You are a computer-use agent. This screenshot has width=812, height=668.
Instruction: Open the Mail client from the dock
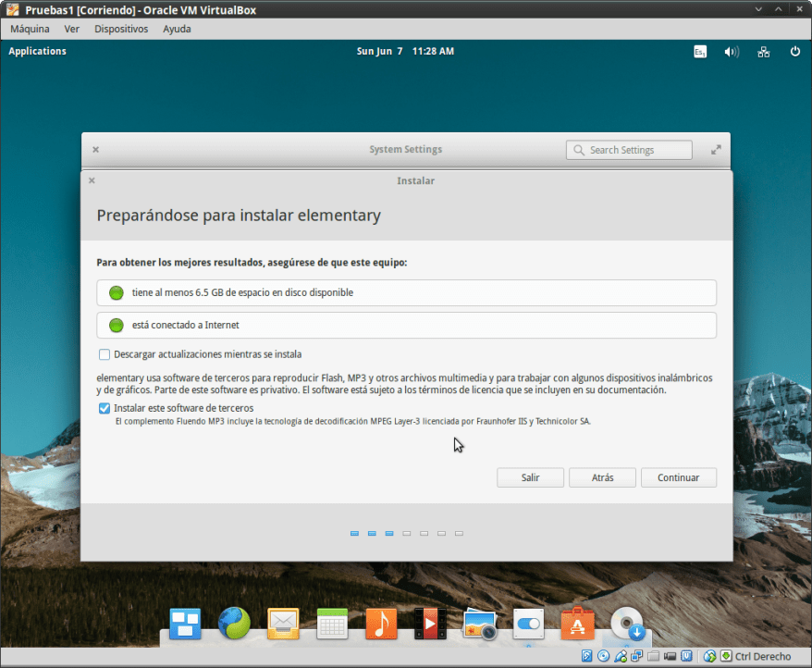(x=283, y=624)
